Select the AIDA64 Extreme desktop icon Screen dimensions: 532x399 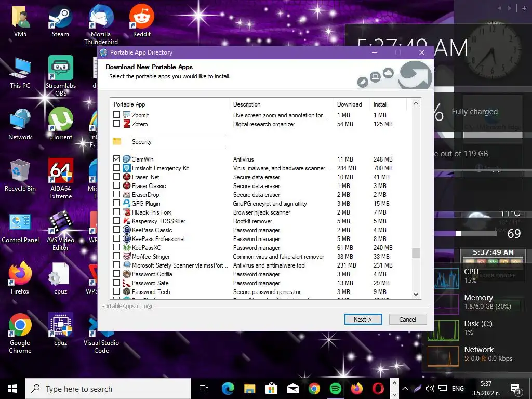pos(61,179)
